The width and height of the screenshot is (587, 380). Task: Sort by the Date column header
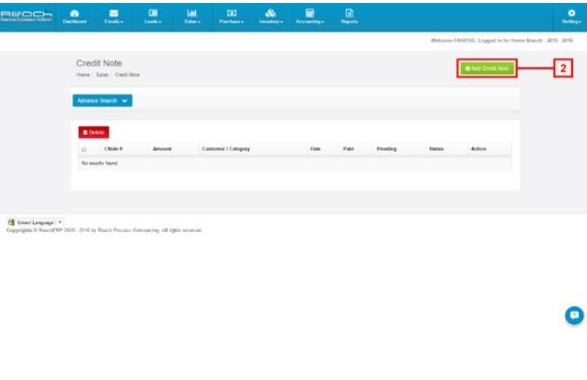(315, 149)
